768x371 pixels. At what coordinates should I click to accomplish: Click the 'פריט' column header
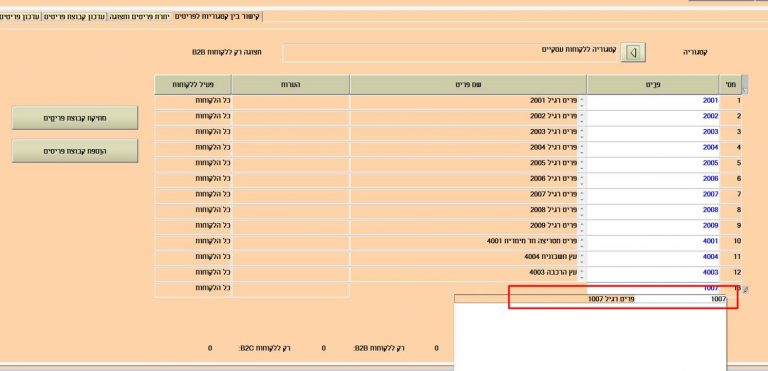[x=653, y=85]
